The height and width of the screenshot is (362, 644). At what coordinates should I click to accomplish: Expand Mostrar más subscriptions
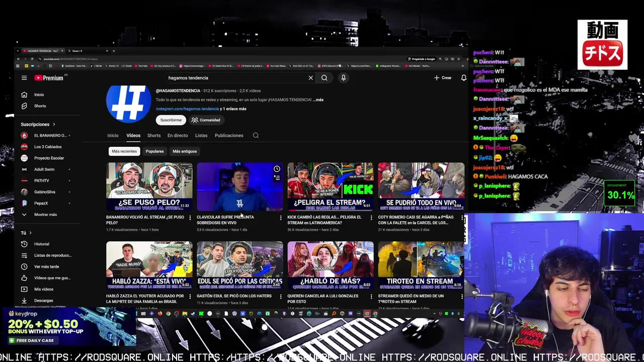[40, 215]
